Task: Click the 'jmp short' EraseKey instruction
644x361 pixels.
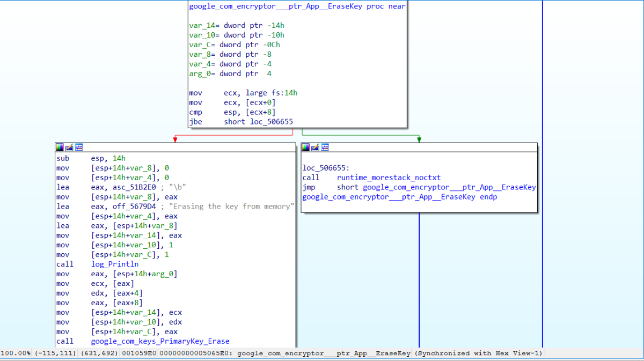Action: (x=420, y=188)
